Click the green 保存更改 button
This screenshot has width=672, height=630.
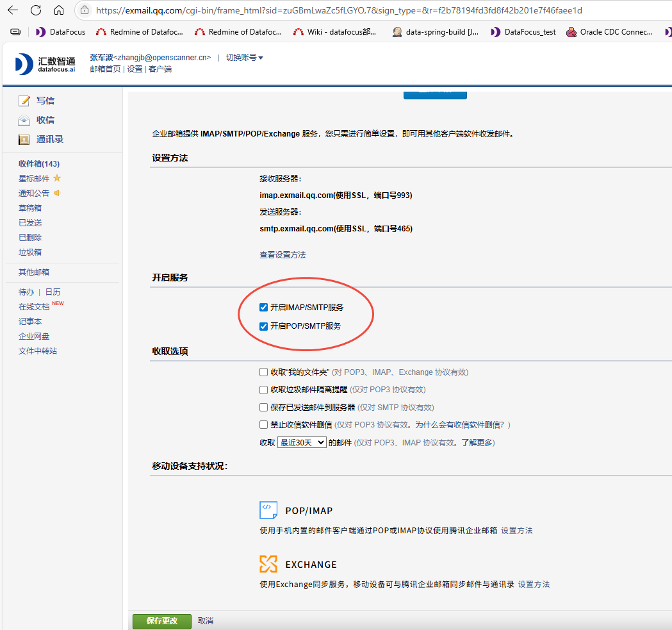[x=162, y=621]
